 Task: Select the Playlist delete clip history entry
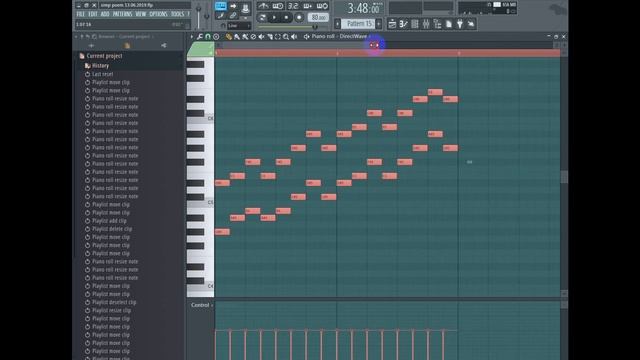[x=112, y=229]
